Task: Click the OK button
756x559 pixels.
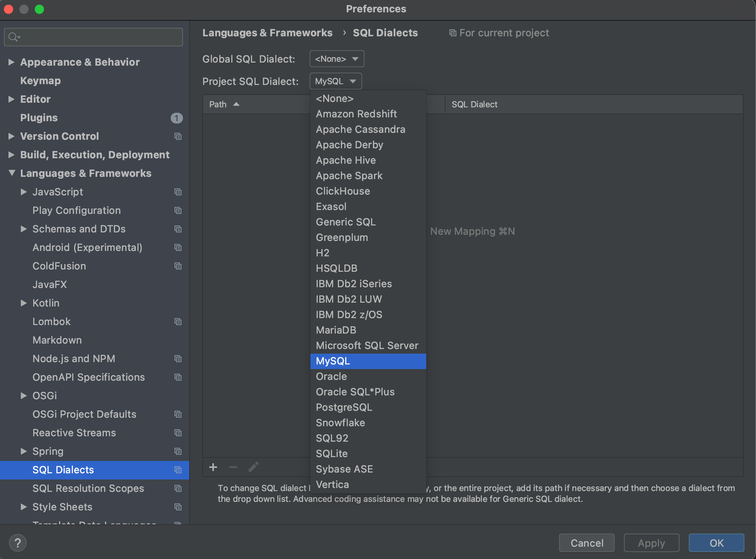Action: 716,543
